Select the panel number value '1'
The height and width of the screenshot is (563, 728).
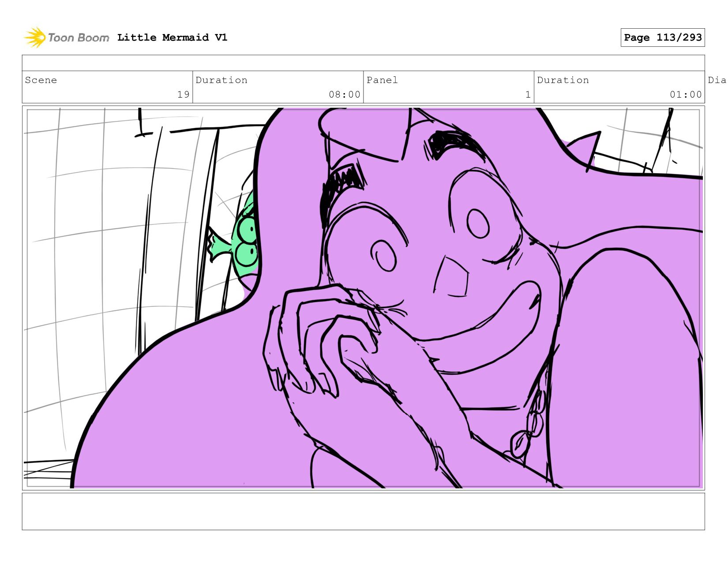[528, 94]
